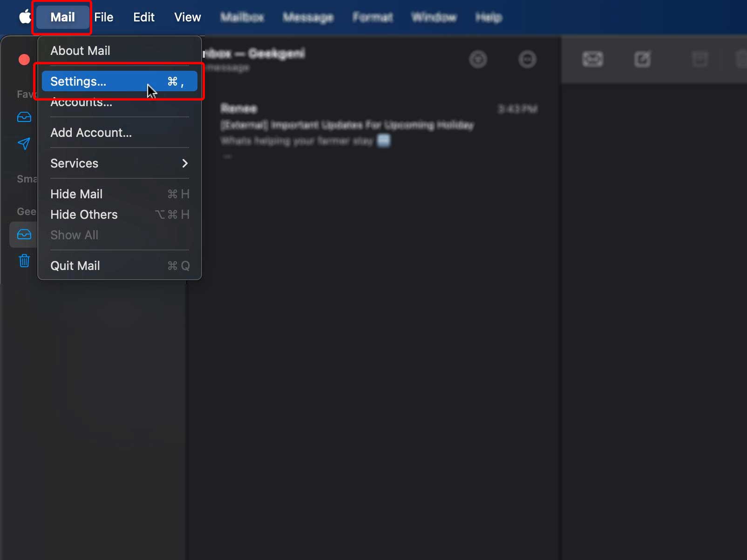Open the Format menu
Screen dimensions: 747x560
tap(373, 17)
